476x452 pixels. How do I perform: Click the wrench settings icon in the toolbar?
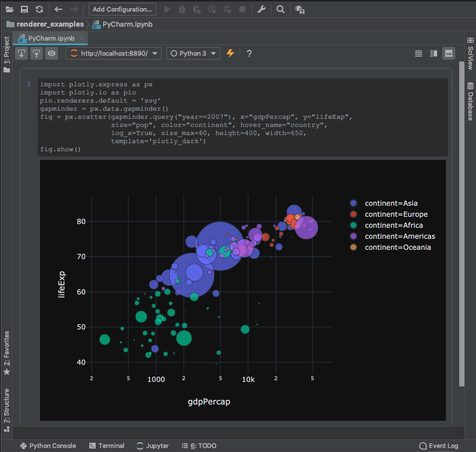(x=261, y=9)
